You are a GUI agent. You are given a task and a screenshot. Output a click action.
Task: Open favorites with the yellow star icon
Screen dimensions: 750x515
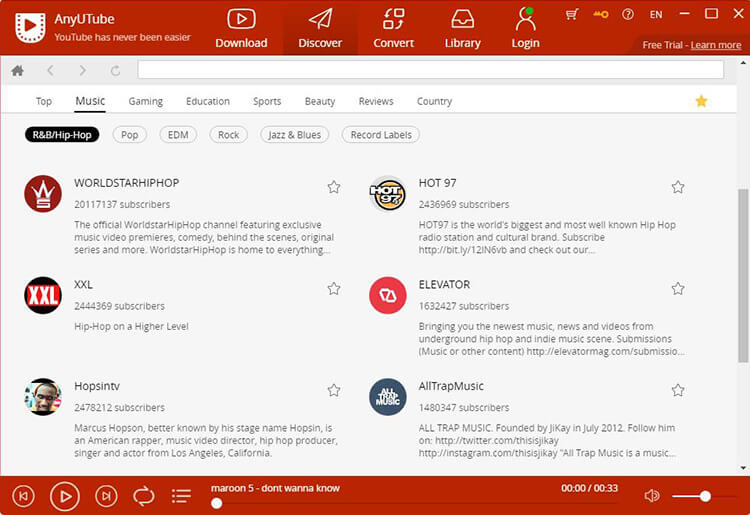pyautogui.click(x=701, y=101)
